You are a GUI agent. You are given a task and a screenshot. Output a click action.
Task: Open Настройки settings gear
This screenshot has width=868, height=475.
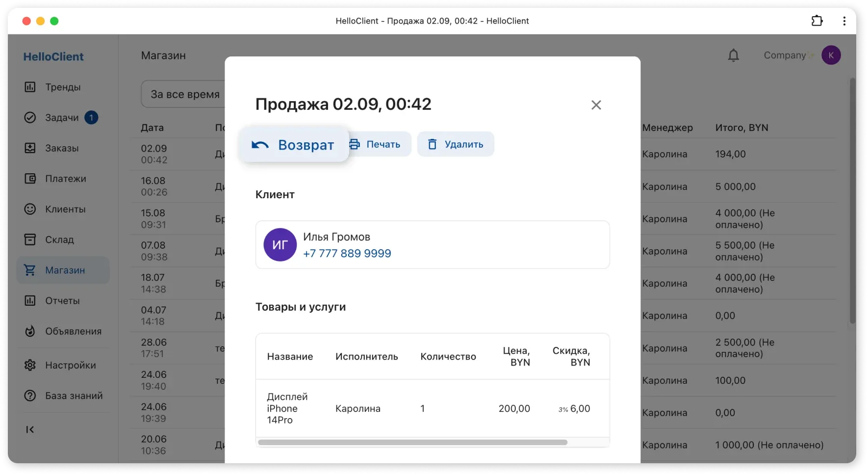point(71,365)
